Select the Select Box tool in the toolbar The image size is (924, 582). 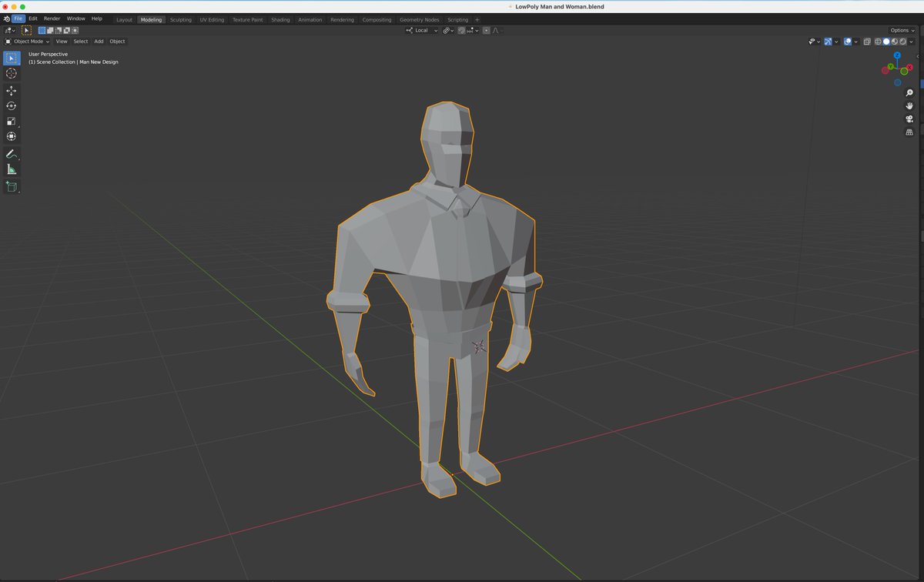pyautogui.click(x=12, y=58)
